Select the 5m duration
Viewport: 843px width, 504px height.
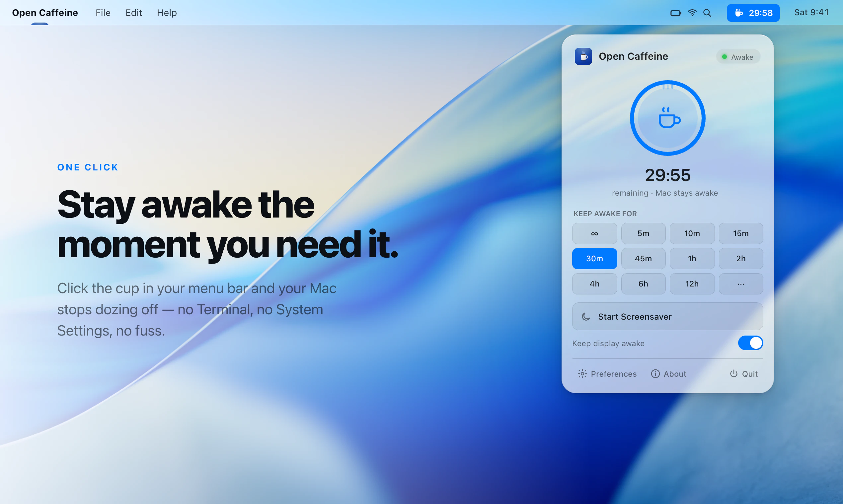click(x=643, y=233)
